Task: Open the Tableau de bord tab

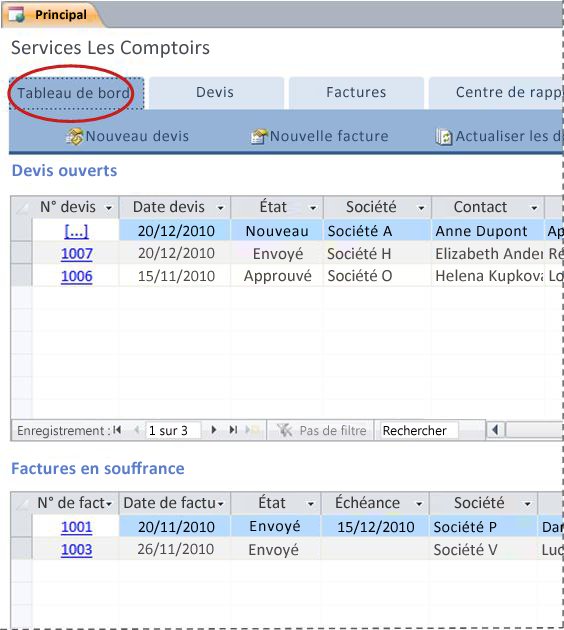Action: [x=76, y=93]
